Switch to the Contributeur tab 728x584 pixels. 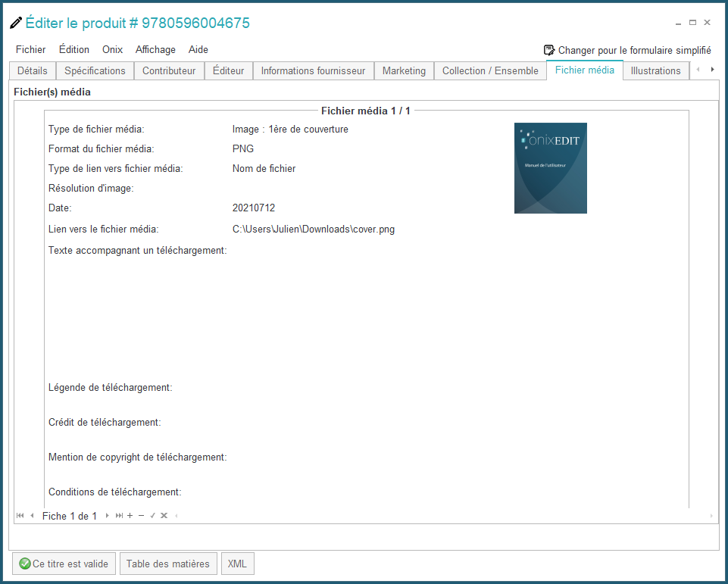click(x=169, y=70)
